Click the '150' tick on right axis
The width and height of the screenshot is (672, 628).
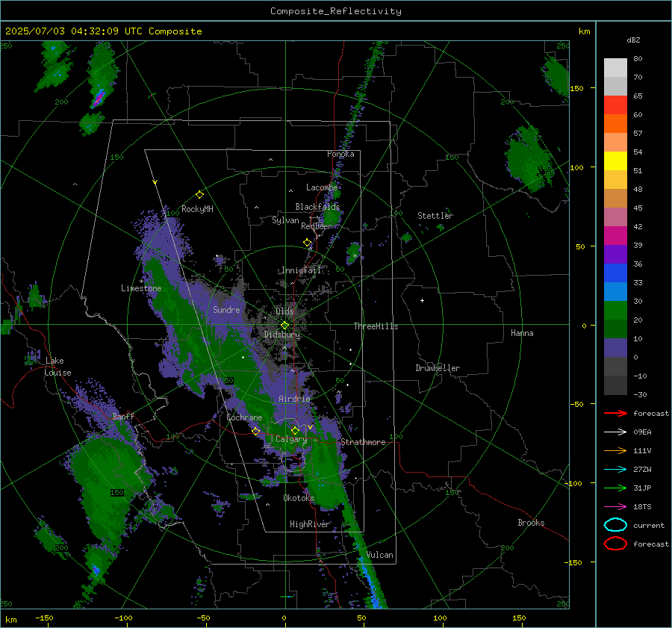(x=576, y=88)
